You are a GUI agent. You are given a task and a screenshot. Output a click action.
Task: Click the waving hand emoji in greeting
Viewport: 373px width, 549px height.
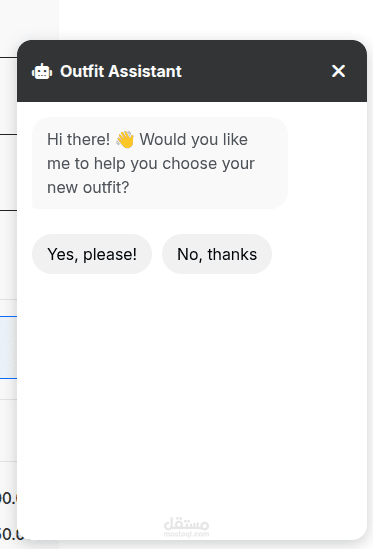(125, 139)
